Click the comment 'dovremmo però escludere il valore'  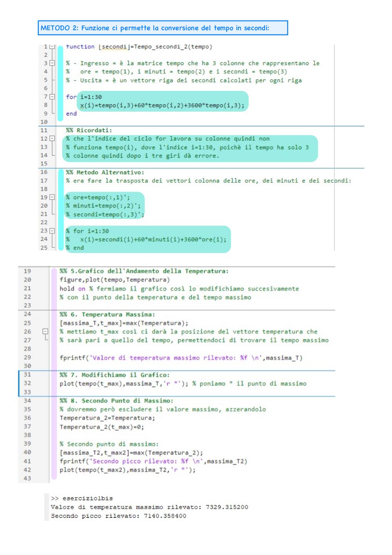(163, 409)
